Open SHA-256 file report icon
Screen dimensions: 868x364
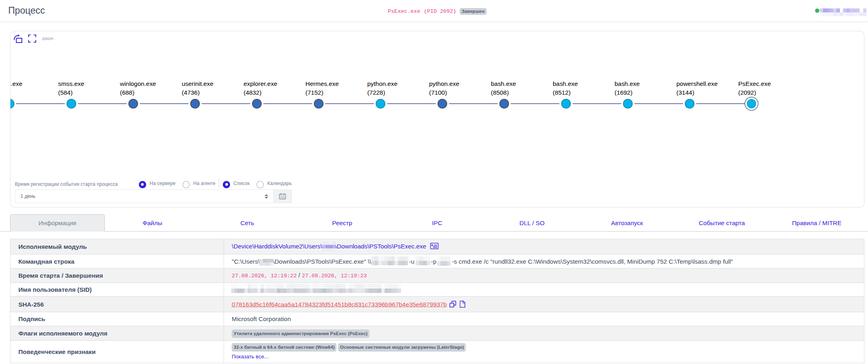[463, 304]
